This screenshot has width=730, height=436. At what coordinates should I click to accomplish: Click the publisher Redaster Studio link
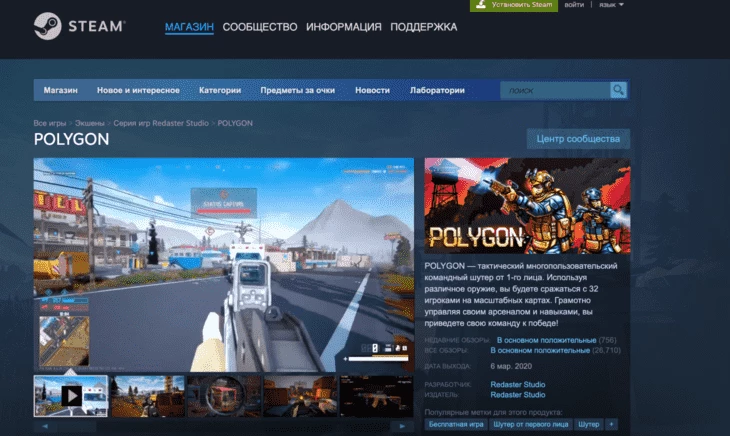518,395
